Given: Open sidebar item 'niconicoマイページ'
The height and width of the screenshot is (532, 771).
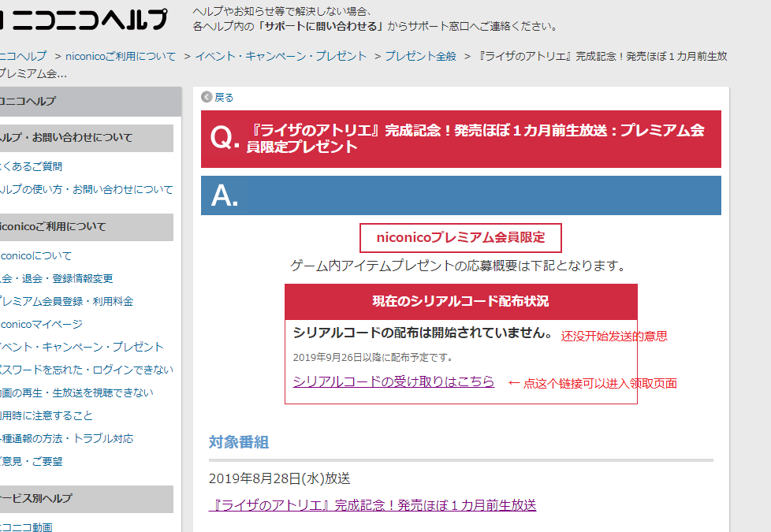Looking at the screenshot, I should (x=41, y=324).
